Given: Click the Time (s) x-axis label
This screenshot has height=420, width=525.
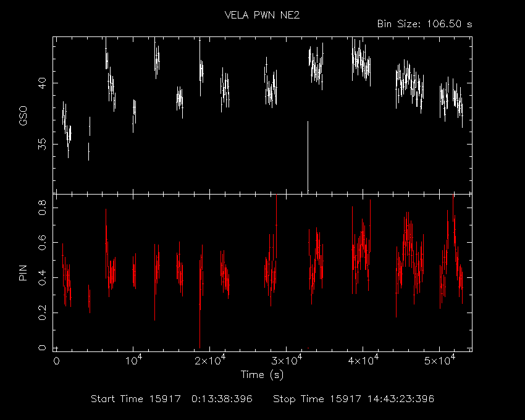Looking at the screenshot, I should point(262,374).
